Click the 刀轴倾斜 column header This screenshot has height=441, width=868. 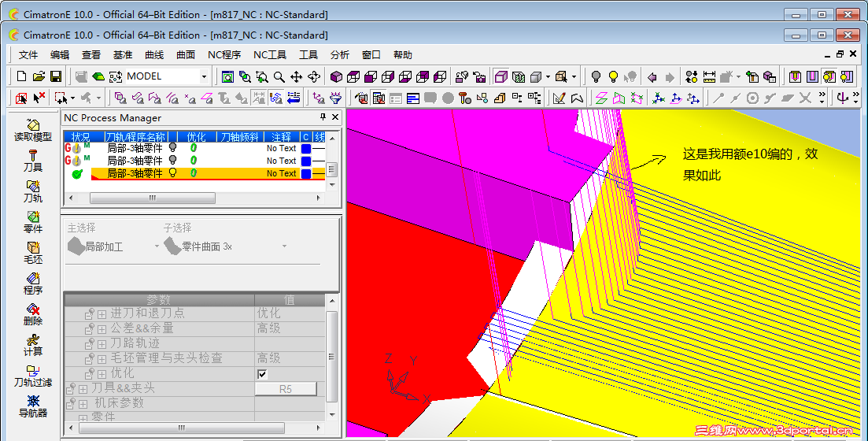(238, 137)
